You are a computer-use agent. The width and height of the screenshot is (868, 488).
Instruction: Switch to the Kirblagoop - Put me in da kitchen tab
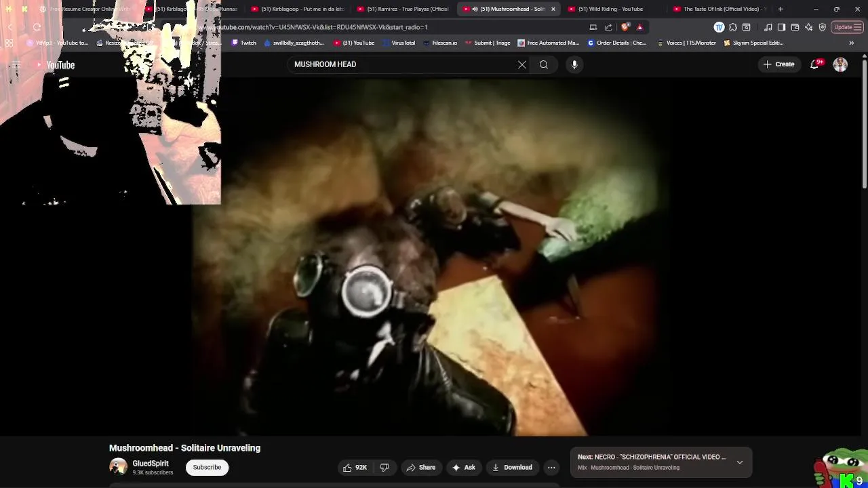(298, 9)
